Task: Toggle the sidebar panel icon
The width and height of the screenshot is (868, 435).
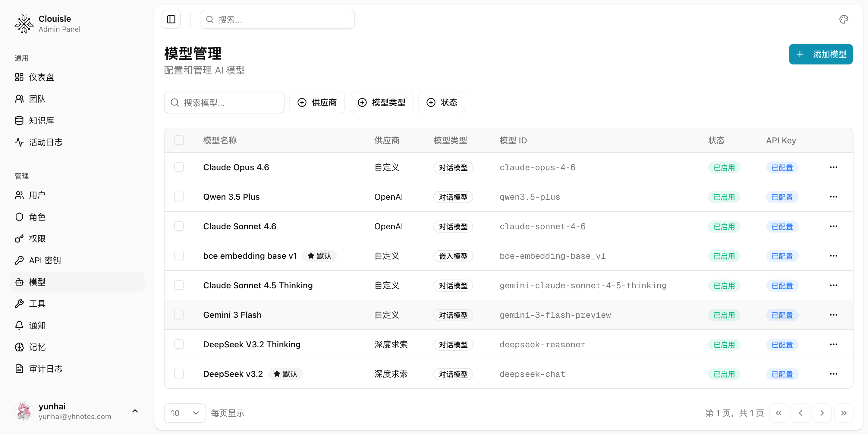Action: pyautogui.click(x=171, y=20)
